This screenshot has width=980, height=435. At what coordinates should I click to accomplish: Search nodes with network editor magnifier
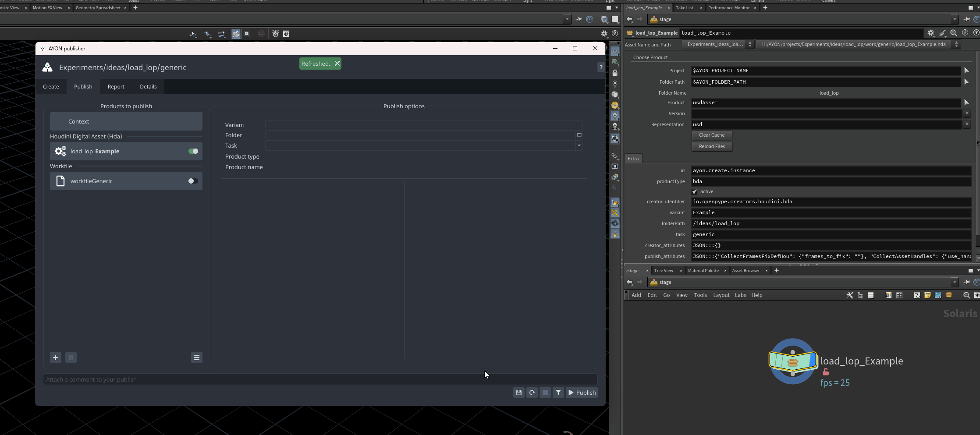tap(966, 295)
